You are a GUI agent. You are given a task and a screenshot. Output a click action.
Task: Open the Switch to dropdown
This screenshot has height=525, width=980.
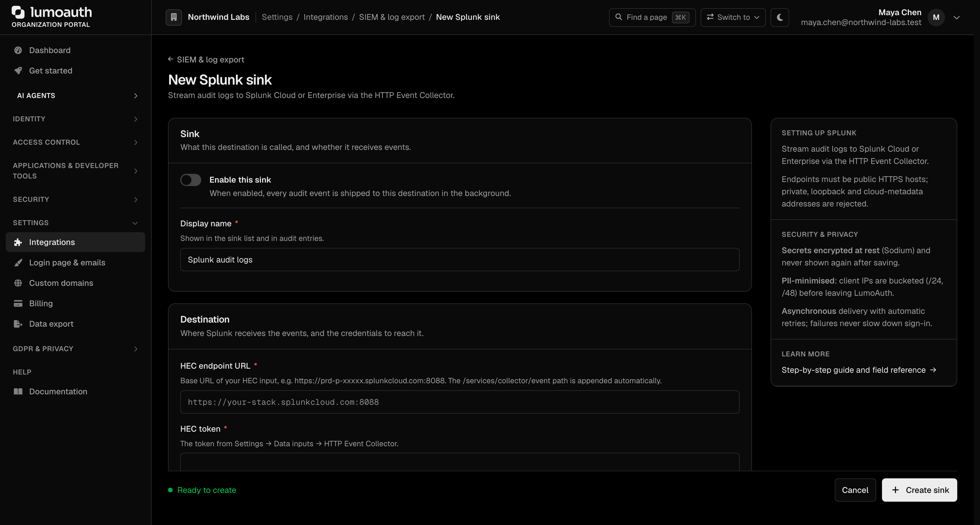point(733,17)
